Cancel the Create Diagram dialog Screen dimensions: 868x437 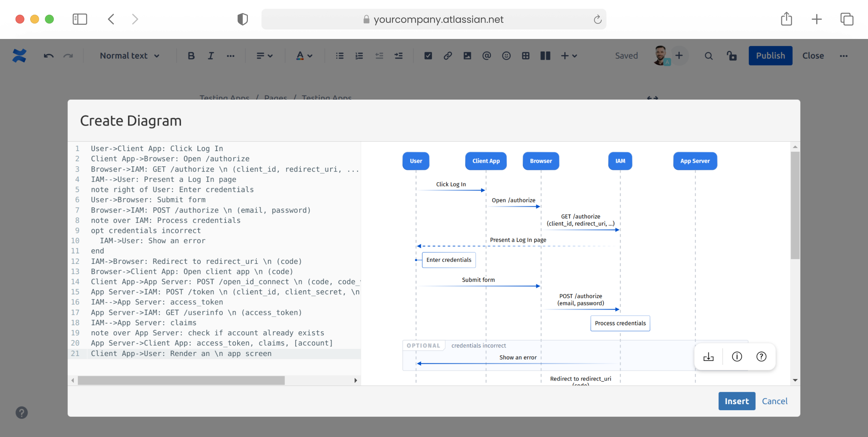coord(775,401)
